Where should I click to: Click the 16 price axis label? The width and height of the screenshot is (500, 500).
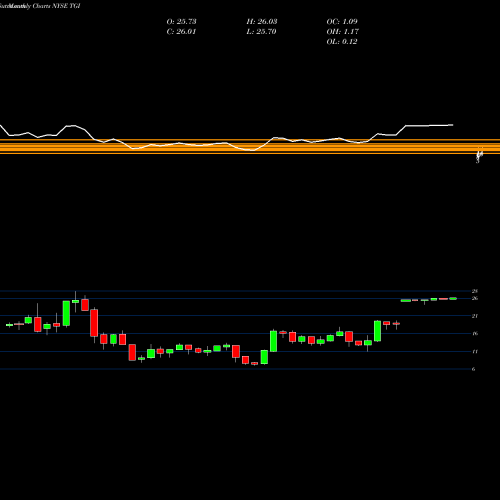[x=475, y=334]
